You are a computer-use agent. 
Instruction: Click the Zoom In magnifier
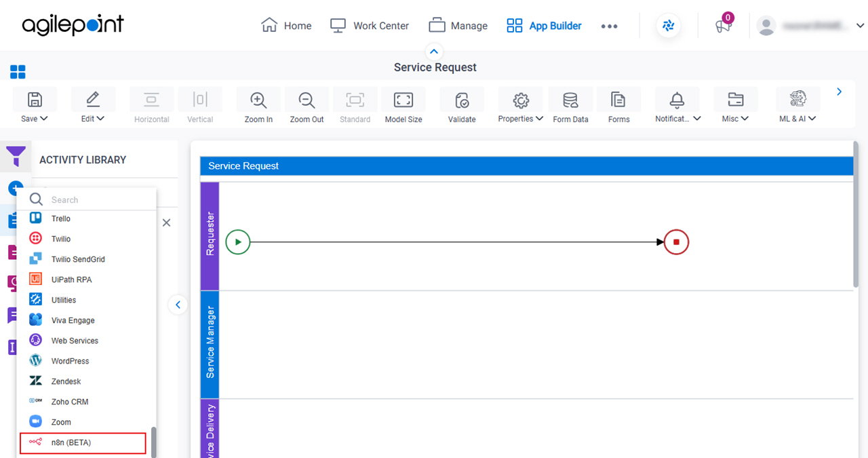click(x=258, y=100)
